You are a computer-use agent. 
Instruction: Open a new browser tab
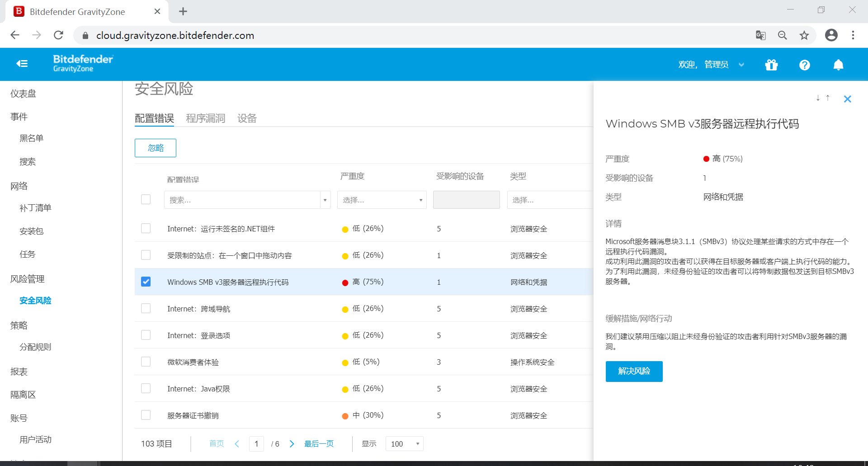(x=183, y=11)
